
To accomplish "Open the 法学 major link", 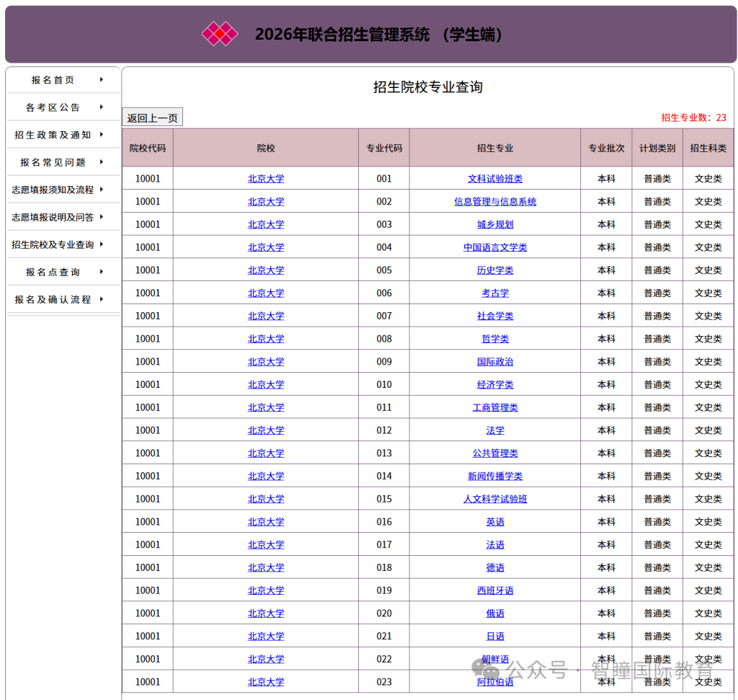I will tap(494, 430).
